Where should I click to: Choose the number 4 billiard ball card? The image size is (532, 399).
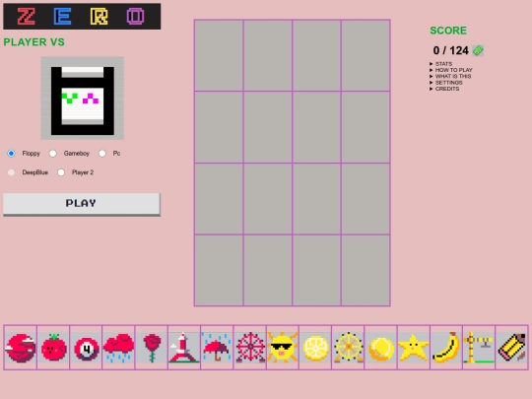[x=86, y=348]
